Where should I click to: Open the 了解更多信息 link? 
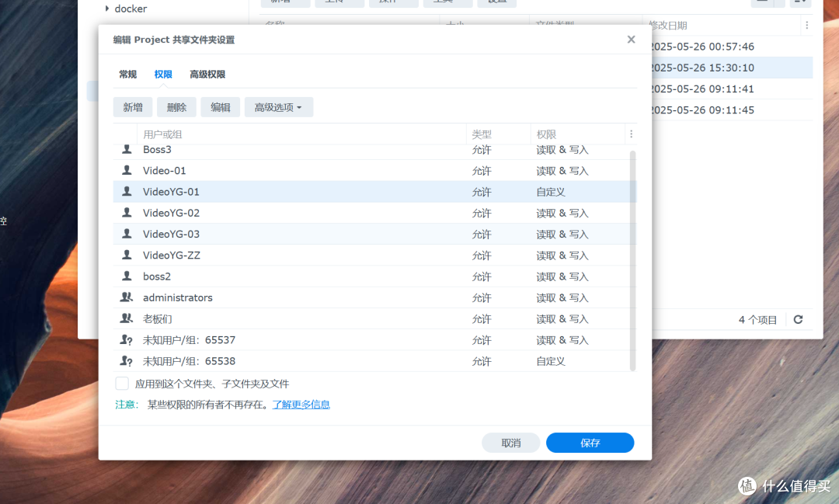point(301,405)
